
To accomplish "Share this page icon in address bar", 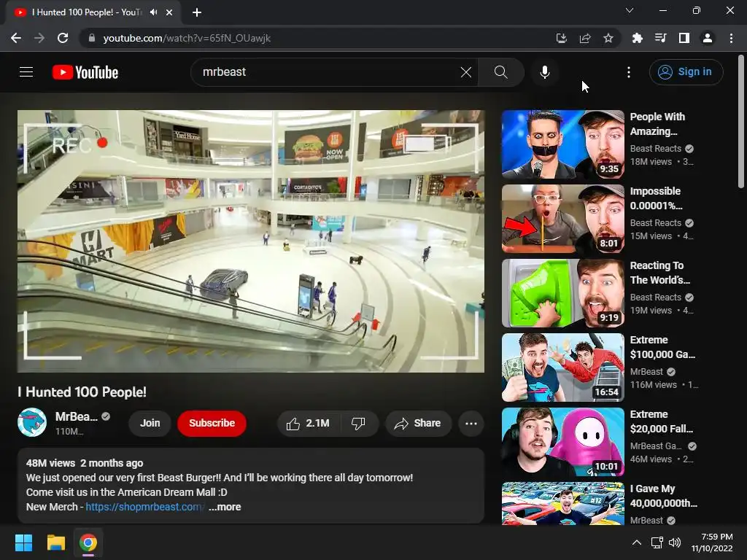I will [585, 38].
